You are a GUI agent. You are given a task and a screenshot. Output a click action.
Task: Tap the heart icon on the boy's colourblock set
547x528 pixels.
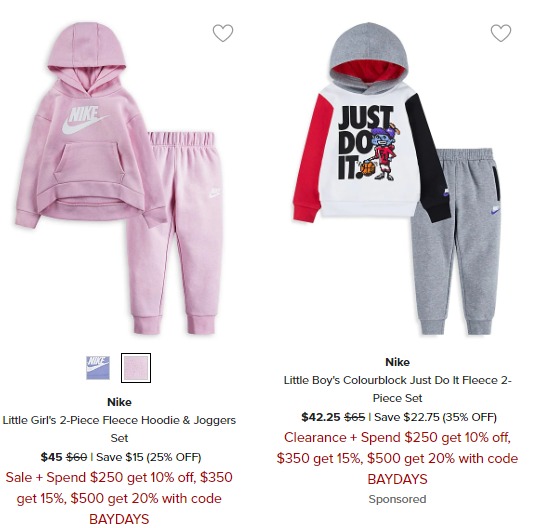[501, 33]
